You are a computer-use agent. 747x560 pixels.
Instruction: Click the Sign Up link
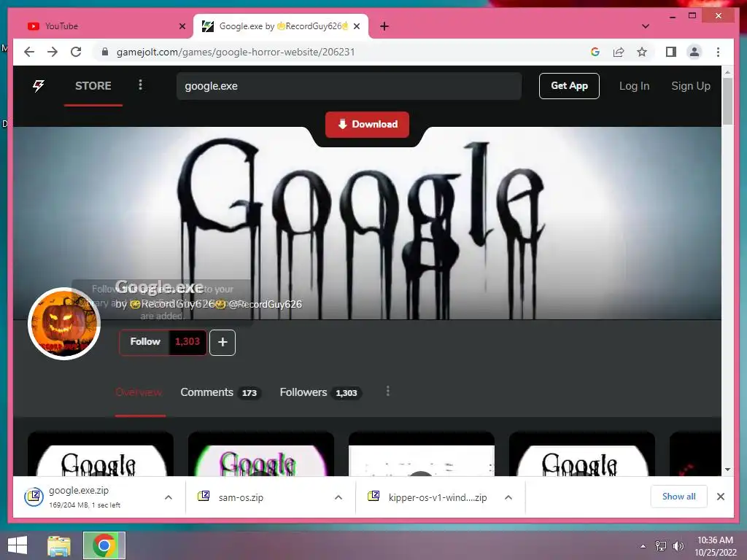[x=690, y=86]
